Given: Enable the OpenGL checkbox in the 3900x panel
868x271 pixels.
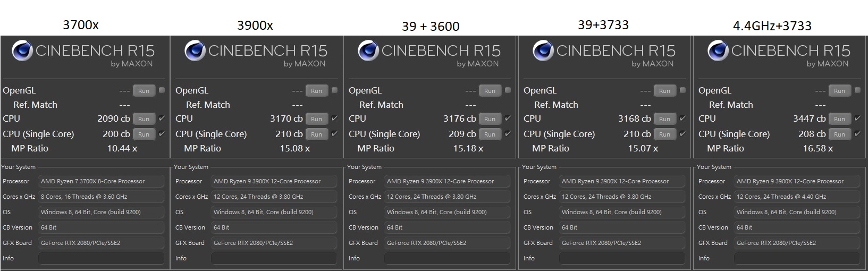Looking at the screenshot, I should (x=334, y=90).
